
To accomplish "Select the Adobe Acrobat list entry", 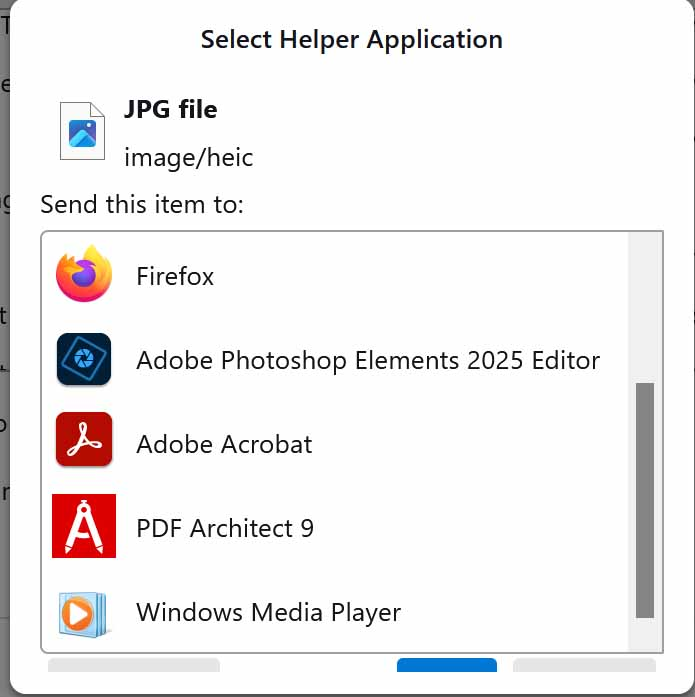I will (x=224, y=444).
